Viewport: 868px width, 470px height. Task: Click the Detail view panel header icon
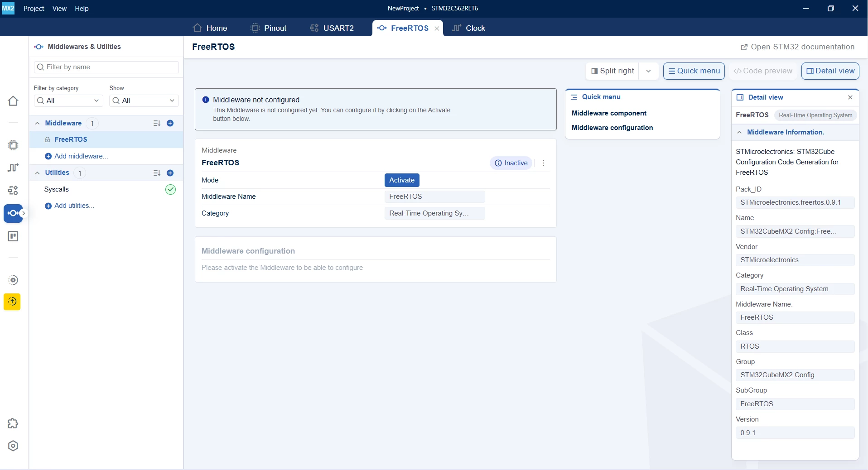[x=740, y=97]
